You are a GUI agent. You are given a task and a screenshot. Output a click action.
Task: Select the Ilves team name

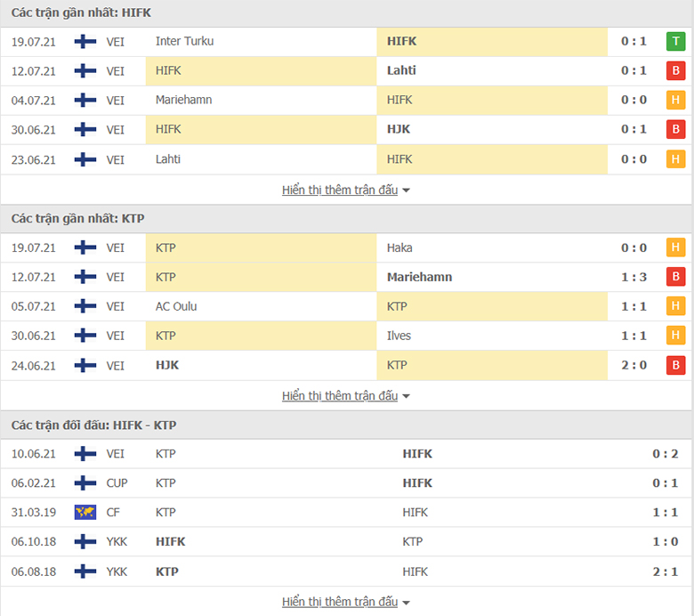pyautogui.click(x=399, y=336)
